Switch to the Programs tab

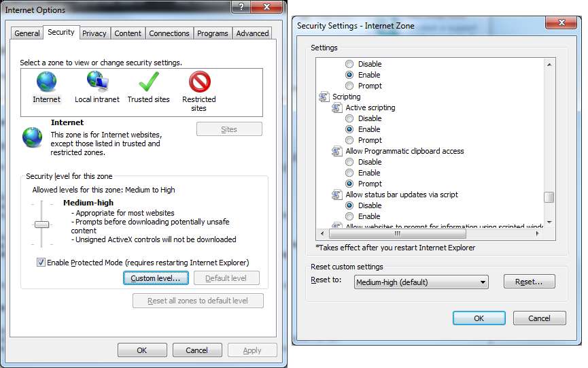[x=213, y=33]
